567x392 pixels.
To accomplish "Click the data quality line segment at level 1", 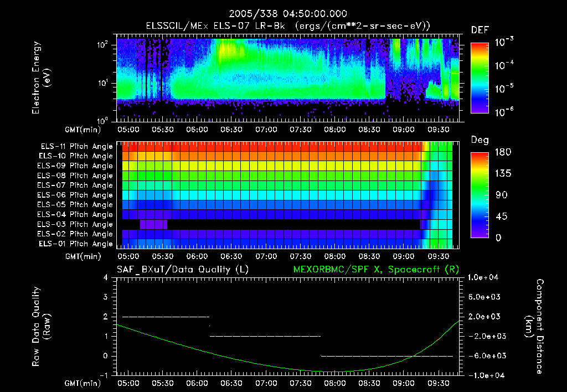I will pos(265,336).
